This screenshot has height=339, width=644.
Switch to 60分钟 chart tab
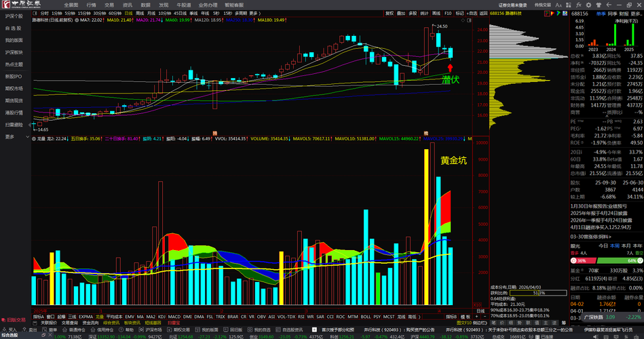coord(115,14)
